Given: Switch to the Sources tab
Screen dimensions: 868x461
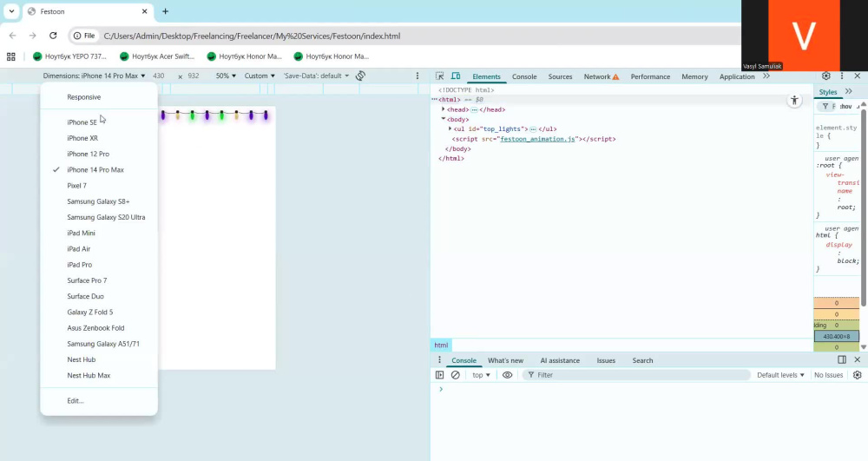Looking at the screenshot, I should click(x=560, y=77).
